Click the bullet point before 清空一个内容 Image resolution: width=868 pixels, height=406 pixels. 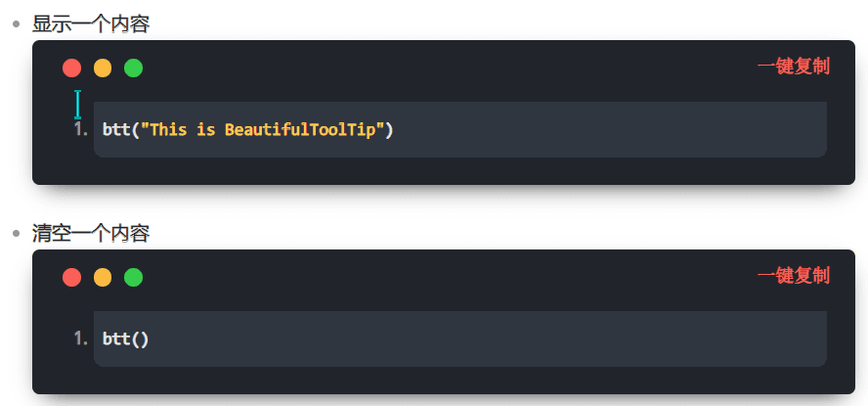17,234
